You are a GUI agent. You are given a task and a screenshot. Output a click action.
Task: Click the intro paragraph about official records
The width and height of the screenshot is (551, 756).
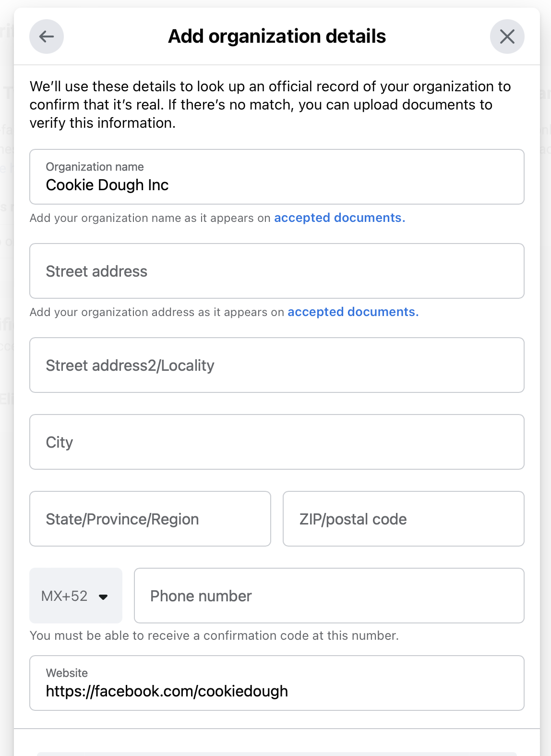point(270,105)
